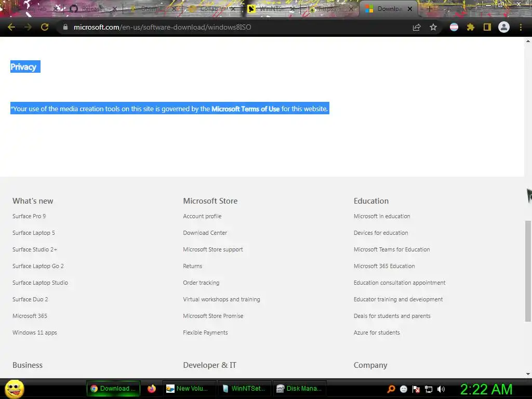Open the Devices for education link
This screenshot has height=399, width=532.
381,233
